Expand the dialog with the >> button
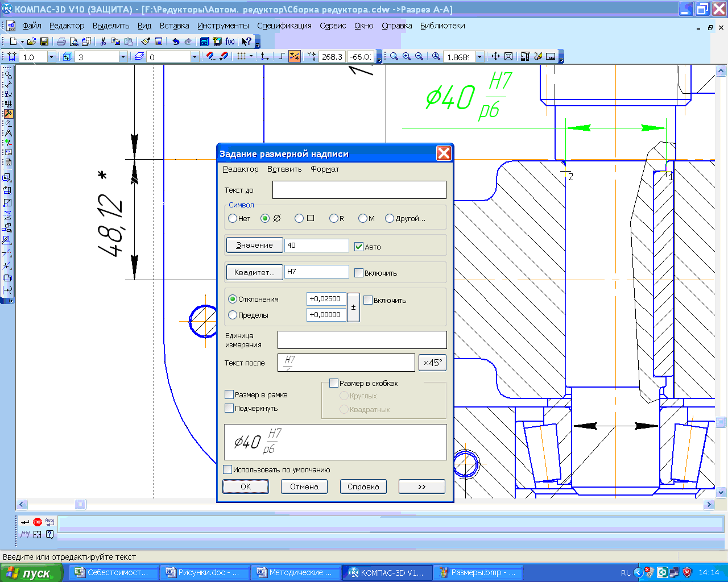The image size is (728, 582). [422, 487]
